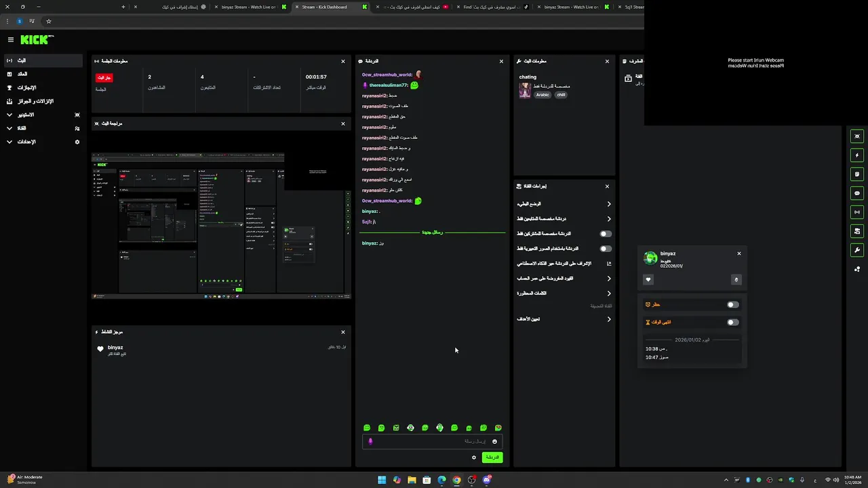868x488 pixels.
Task: Close the موجز النشاط panel
Action: [343, 332]
